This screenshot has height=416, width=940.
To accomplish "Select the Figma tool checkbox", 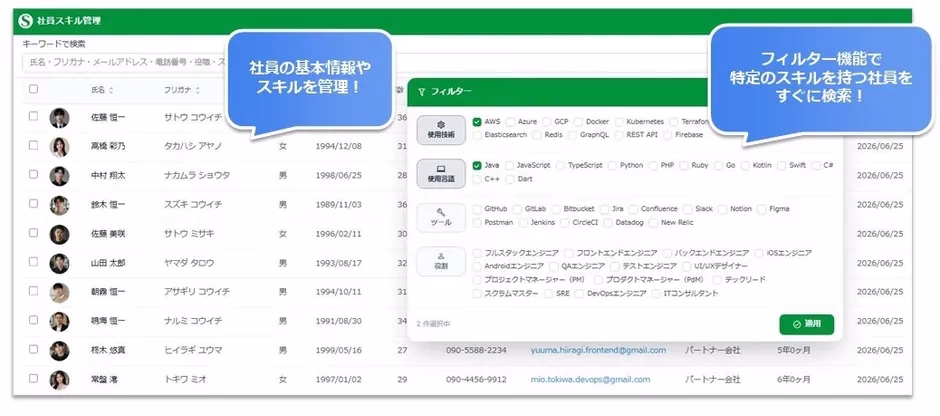I will 762,209.
